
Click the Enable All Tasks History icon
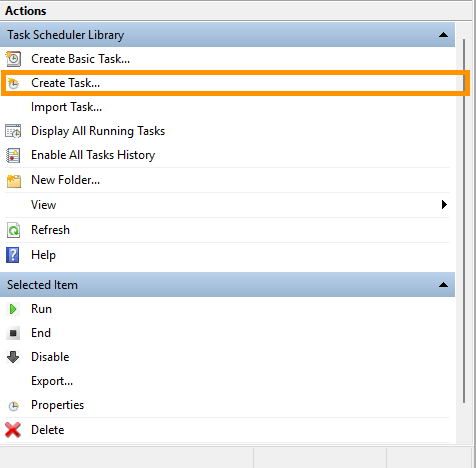point(13,155)
